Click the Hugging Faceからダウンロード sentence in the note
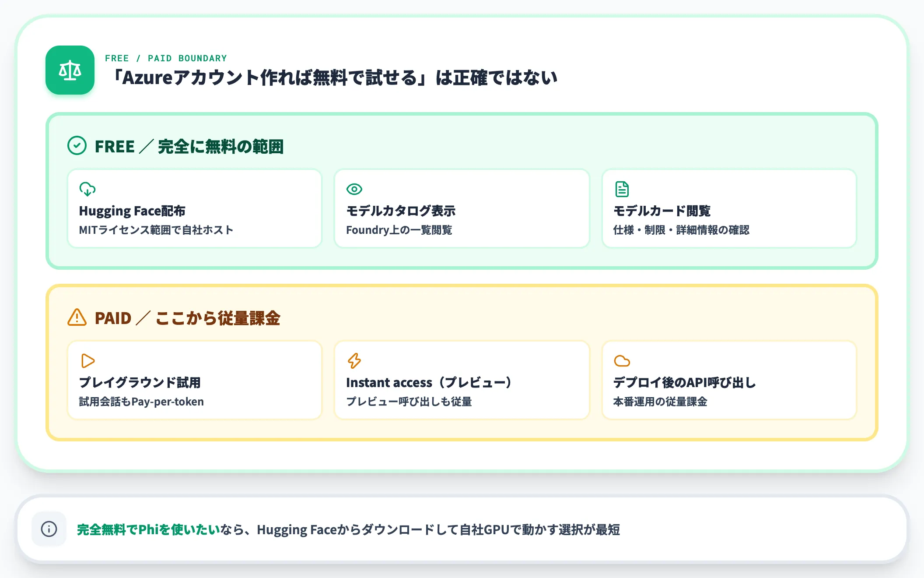924x578 pixels. 438,529
